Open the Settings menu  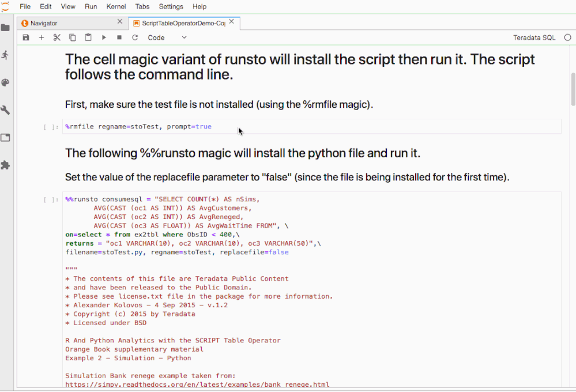(x=171, y=6)
